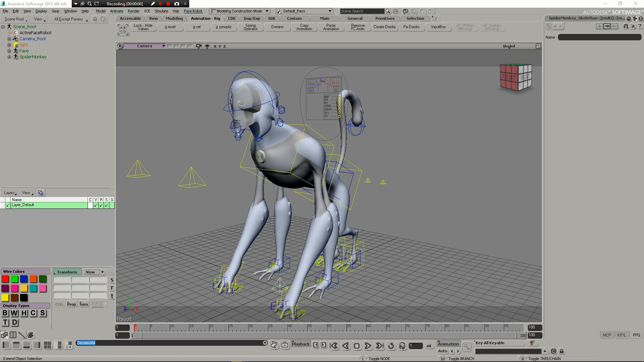The height and width of the screenshot is (362, 644).
Task: Click the lock icon at bottom right
Action: tap(562, 351)
